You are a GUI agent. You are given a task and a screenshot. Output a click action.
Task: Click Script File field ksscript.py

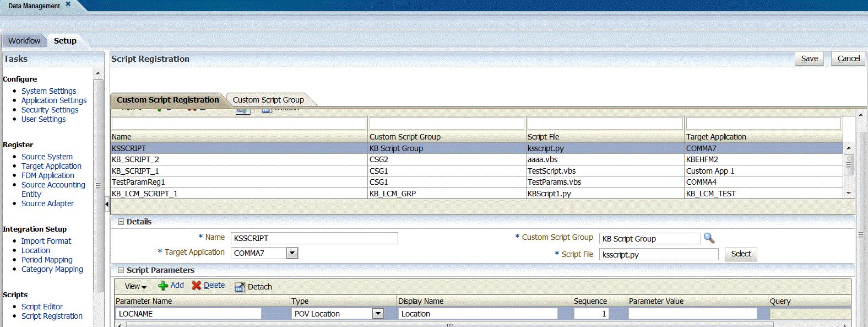click(x=659, y=254)
